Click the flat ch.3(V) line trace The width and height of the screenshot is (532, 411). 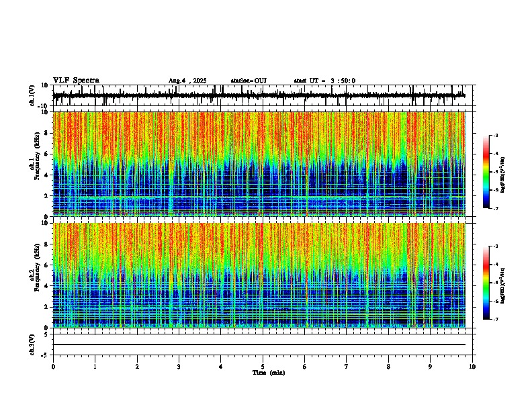259,345
